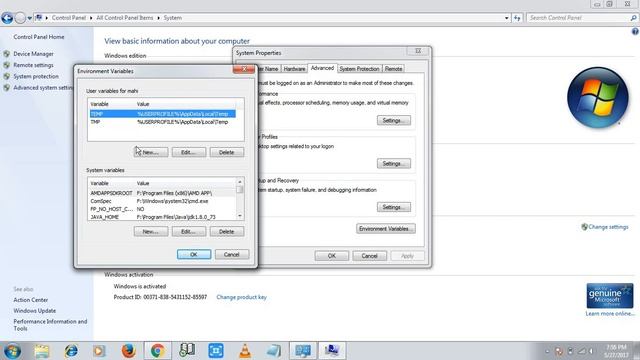The height and width of the screenshot is (360, 640).
Task: Show hidden tray icons arrow
Action: click(x=547, y=351)
